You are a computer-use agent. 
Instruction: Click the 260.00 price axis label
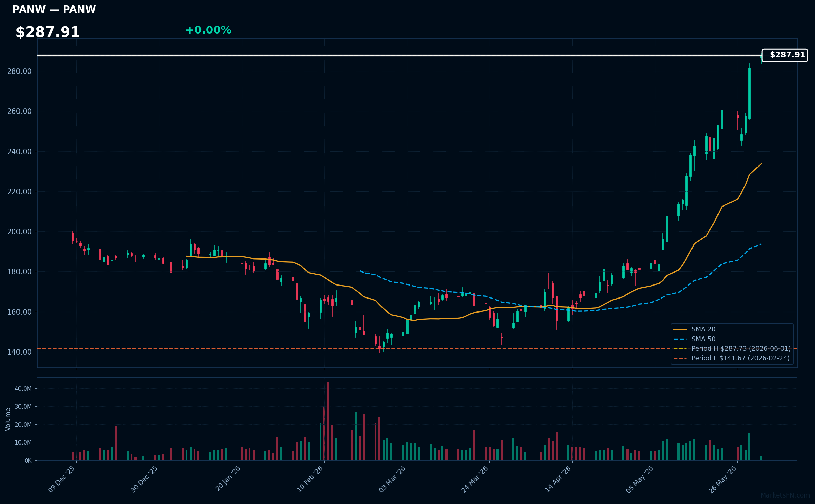click(x=20, y=111)
